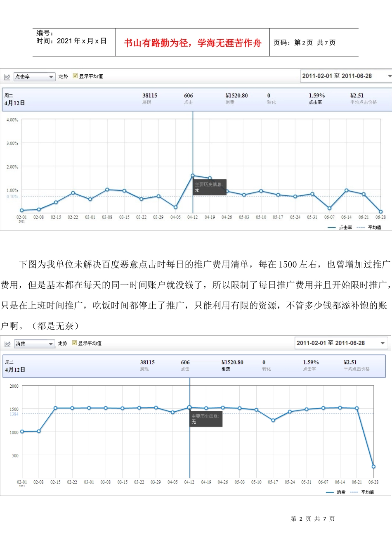
Task: Click the 走势 label in the spending chart toolbar
Action: point(62,343)
